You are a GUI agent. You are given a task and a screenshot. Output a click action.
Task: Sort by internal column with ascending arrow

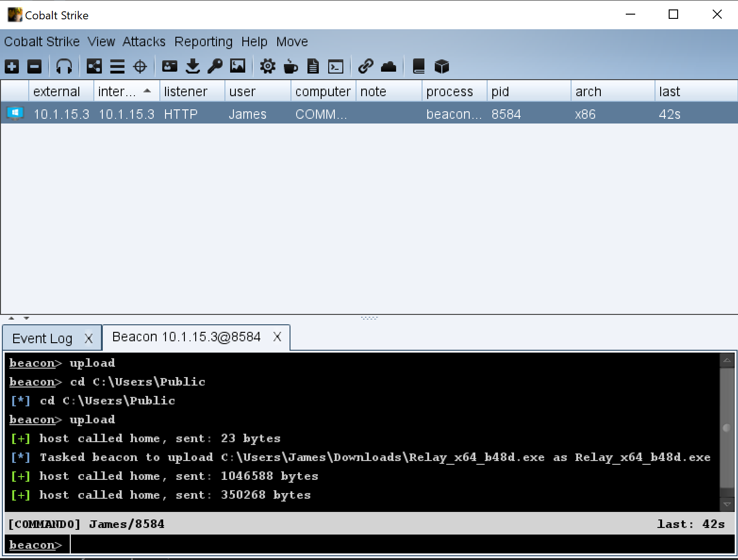[x=127, y=91]
